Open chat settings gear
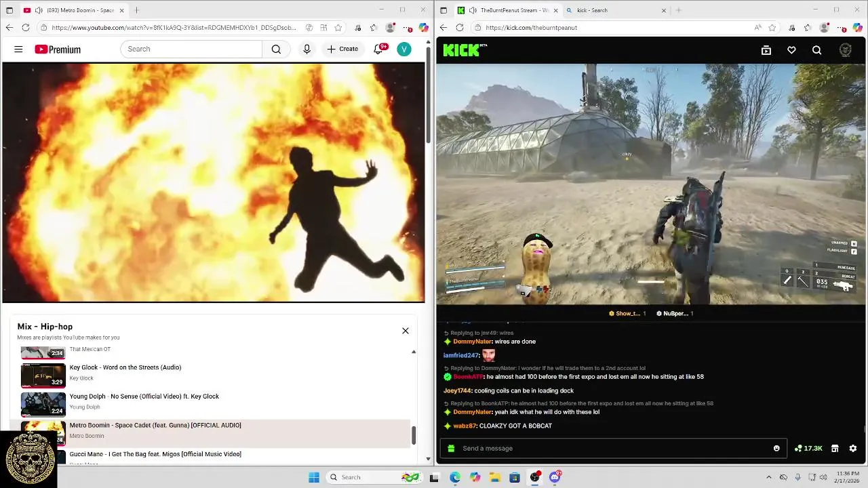868x488 pixels. [x=853, y=448]
